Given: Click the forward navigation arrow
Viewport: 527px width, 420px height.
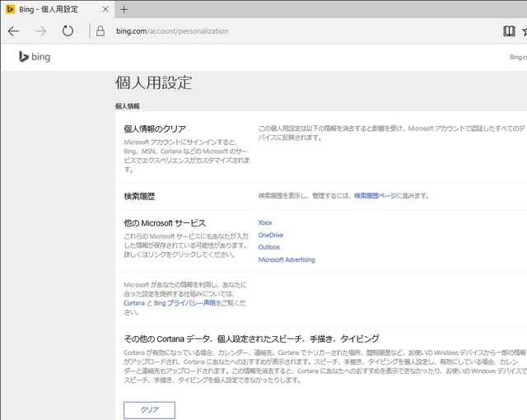Looking at the screenshot, I should pos(40,31).
